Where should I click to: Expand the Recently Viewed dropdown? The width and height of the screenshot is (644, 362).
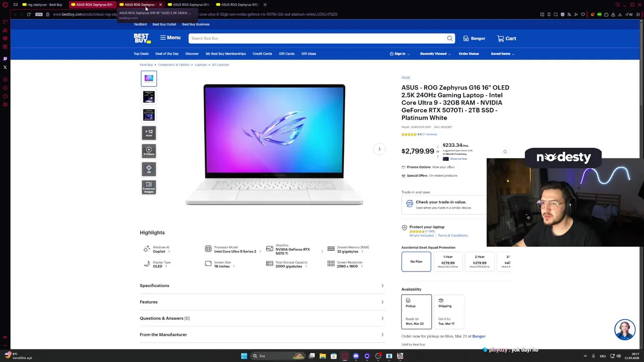pos(435,54)
